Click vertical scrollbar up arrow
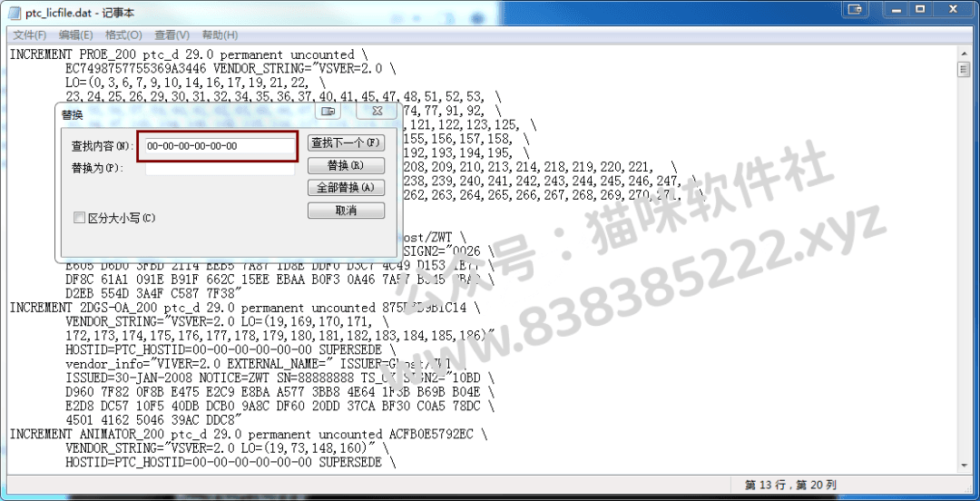 (x=964, y=54)
